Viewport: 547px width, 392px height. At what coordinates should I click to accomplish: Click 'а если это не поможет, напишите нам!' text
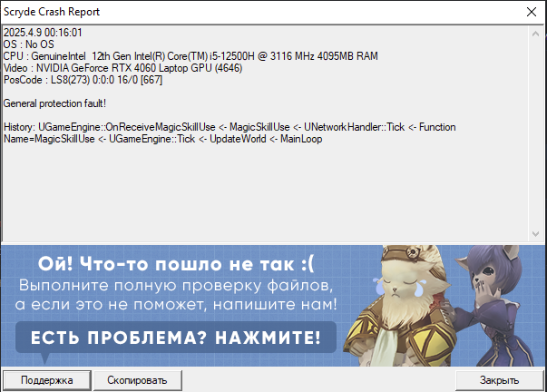[x=176, y=304]
